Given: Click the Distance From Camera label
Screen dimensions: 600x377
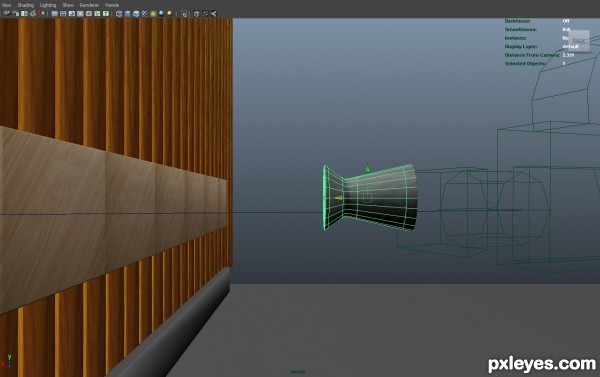Looking at the screenshot, I should (532, 55).
